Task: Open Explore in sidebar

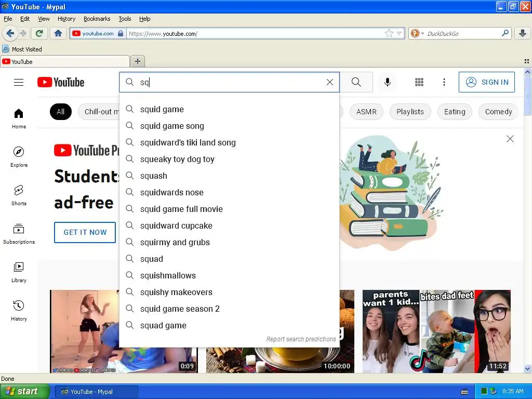Action: (x=19, y=157)
